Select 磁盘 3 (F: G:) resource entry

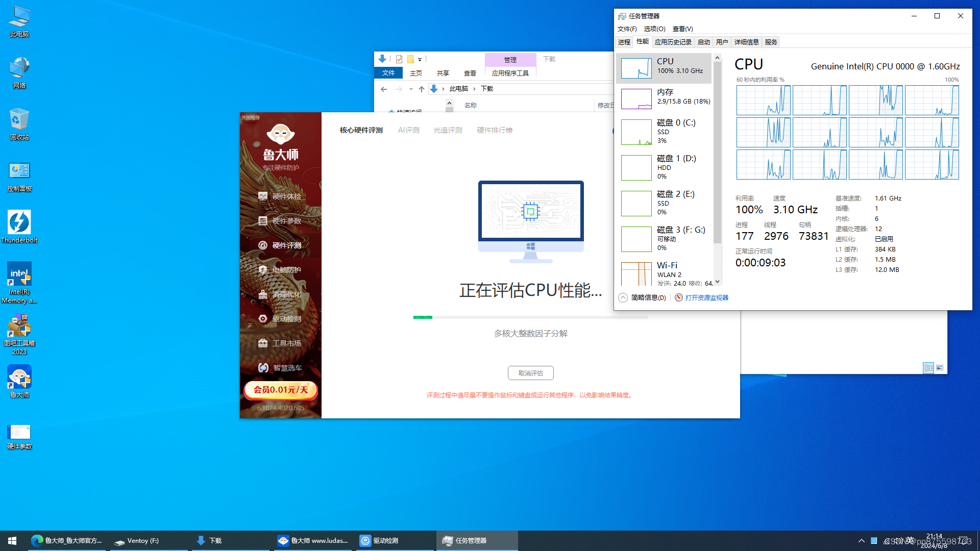(664, 239)
